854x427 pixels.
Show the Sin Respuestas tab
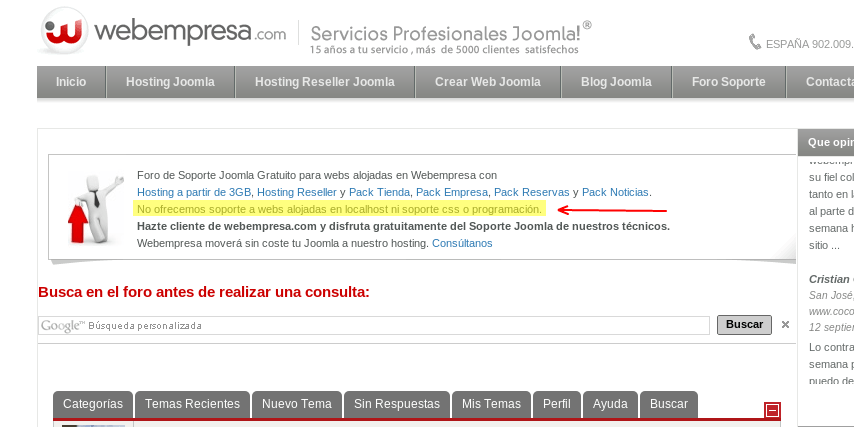tap(397, 404)
